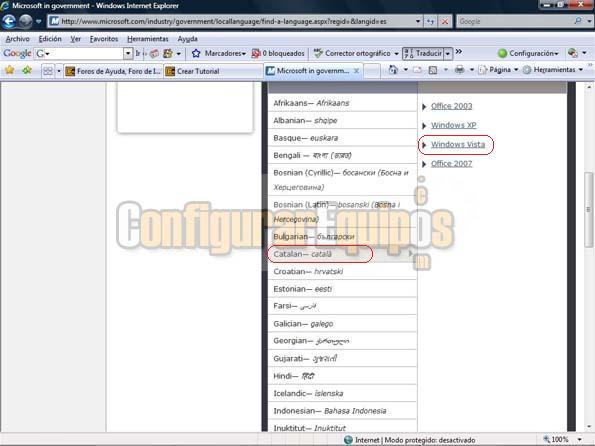Click the Configuración button in Google toolbar
Screen dimensions: 595x446
pyautogui.click(x=528, y=54)
